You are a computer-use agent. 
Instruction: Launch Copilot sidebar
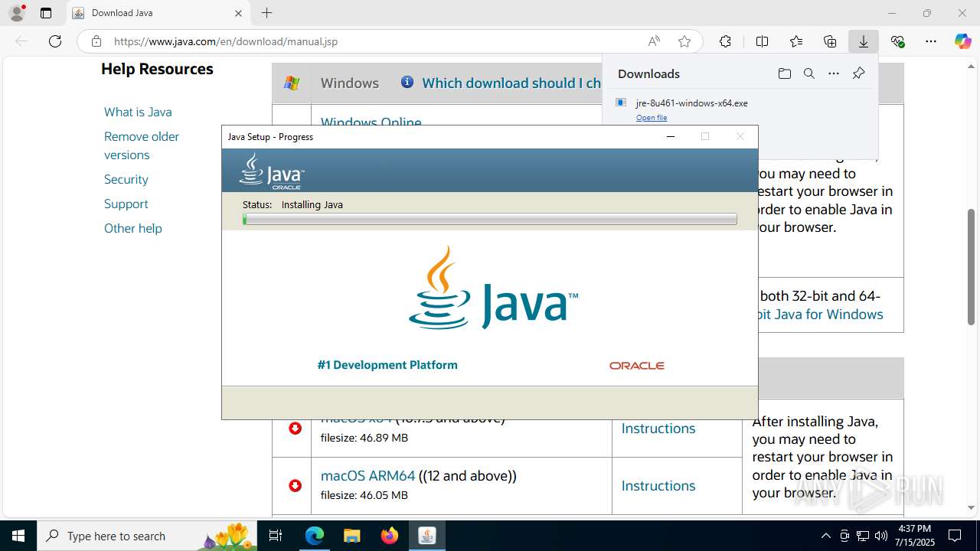pos(963,41)
